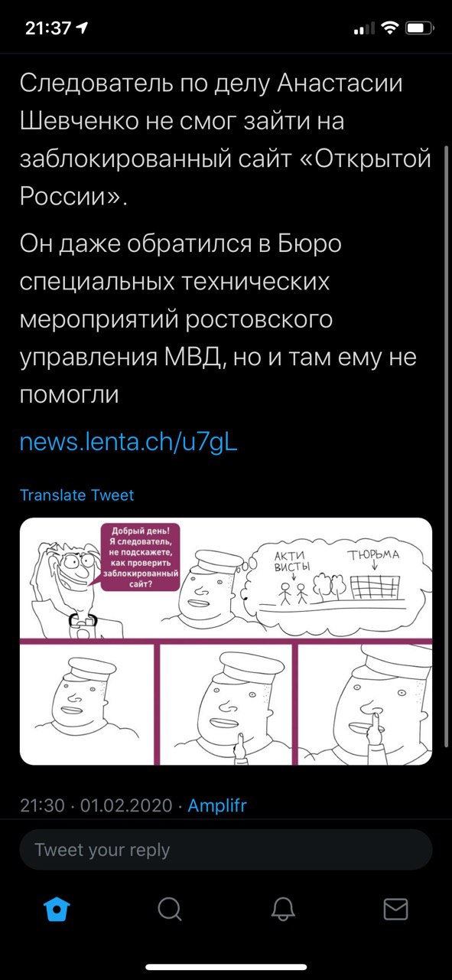Open the Messages envelope tab
Viewport: 452px width, 980px height.
(x=395, y=909)
